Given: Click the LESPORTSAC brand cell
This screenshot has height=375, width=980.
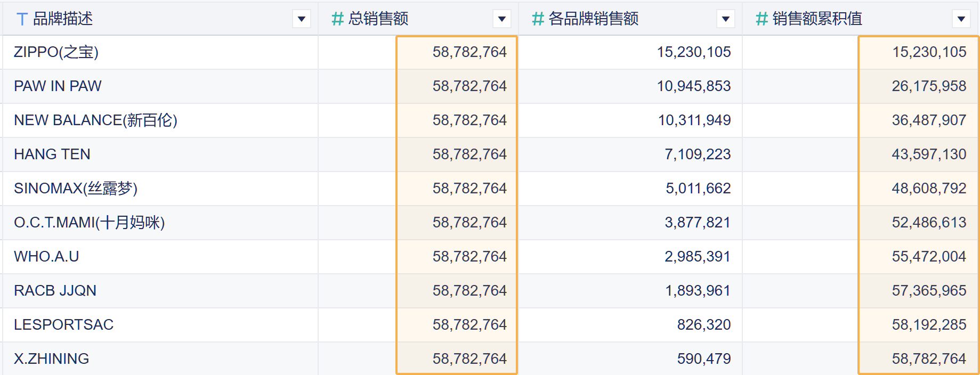Looking at the screenshot, I should [63, 325].
